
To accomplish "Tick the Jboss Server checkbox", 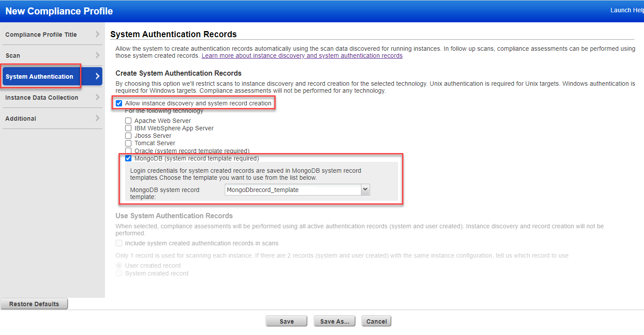I will (x=128, y=136).
